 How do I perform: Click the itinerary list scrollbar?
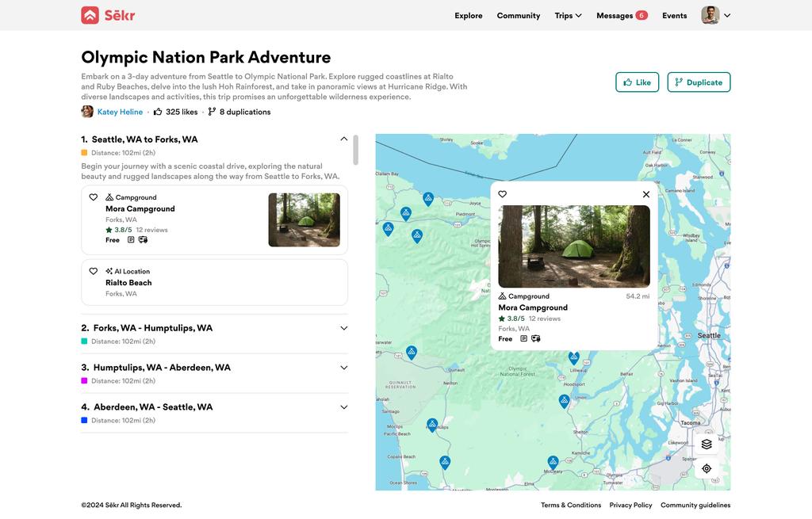click(x=356, y=150)
